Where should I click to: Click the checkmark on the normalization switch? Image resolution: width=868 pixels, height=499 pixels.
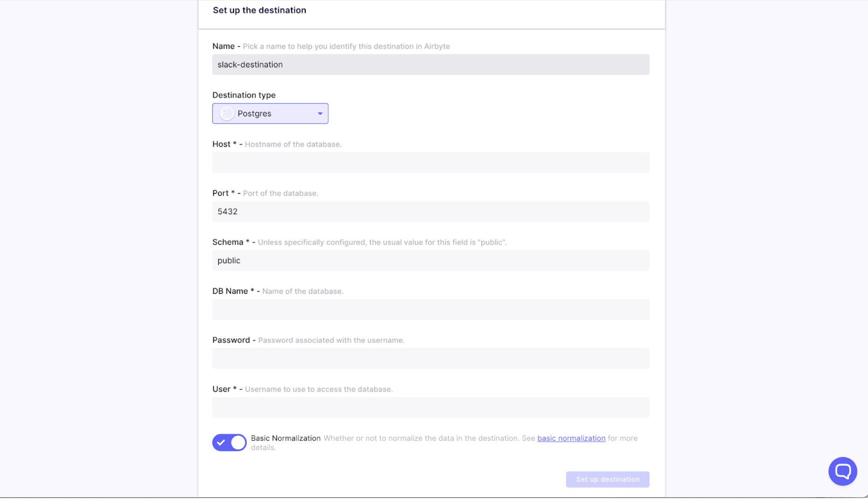[221, 443]
